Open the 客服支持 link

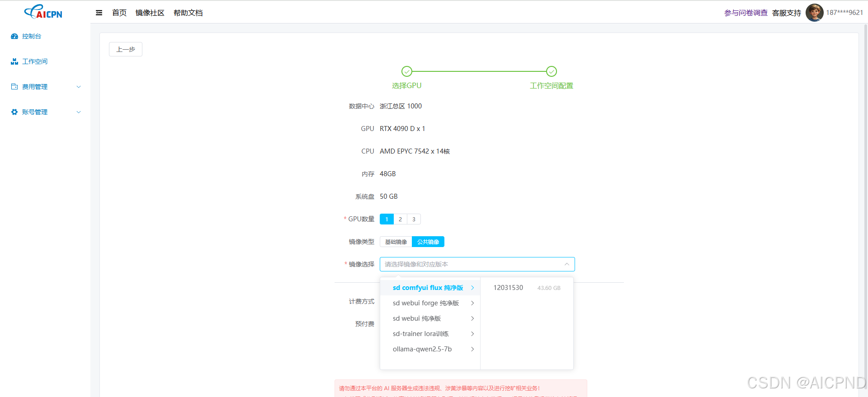pyautogui.click(x=787, y=13)
